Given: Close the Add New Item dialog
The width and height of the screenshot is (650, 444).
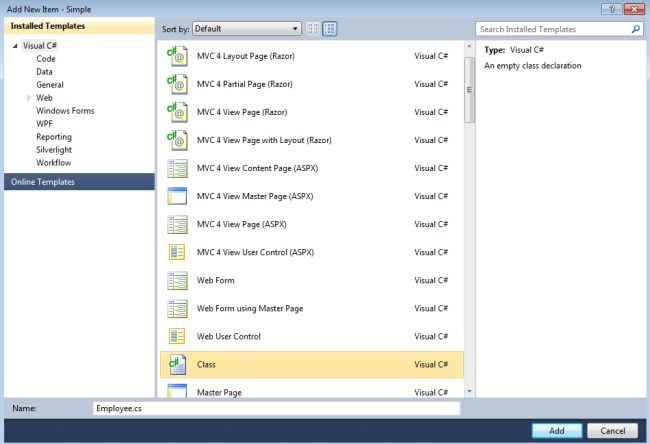Looking at the screenshot, I should click(x=634, y=9).
